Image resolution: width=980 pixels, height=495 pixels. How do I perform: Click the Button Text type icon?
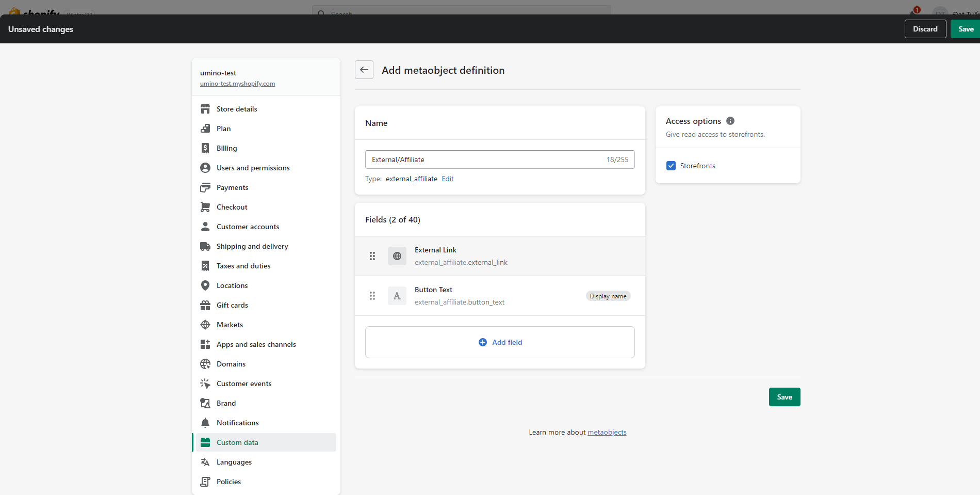tap(397, 296)
